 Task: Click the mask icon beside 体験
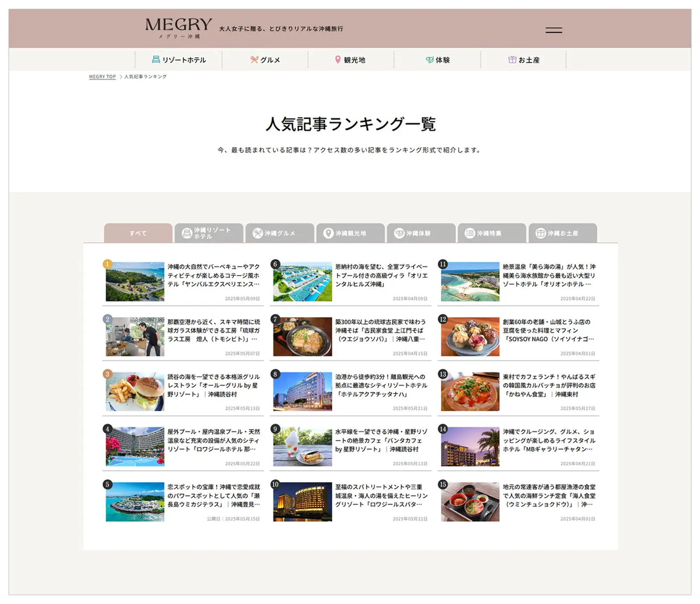pyautogui.click(x=429, y=60)
